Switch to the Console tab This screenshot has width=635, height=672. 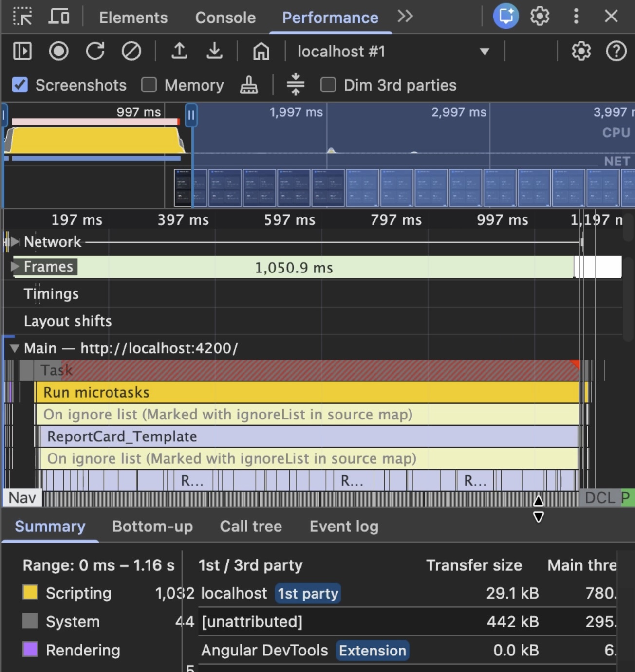click(225, 18)
